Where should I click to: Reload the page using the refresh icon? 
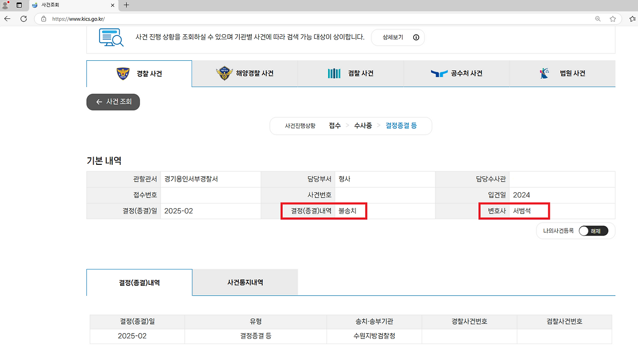click(x=23, y=18)
